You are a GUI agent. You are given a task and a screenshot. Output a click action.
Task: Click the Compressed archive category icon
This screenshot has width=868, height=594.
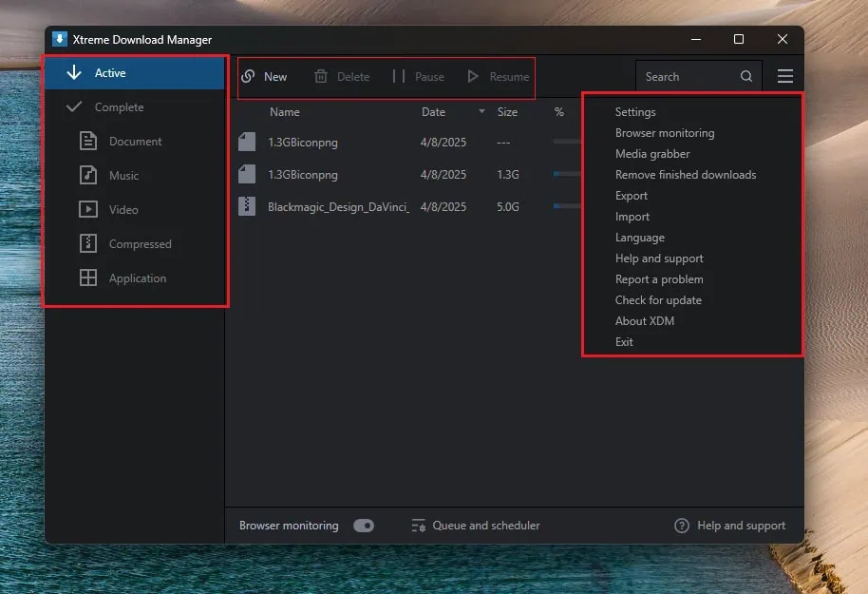(88, 243)
